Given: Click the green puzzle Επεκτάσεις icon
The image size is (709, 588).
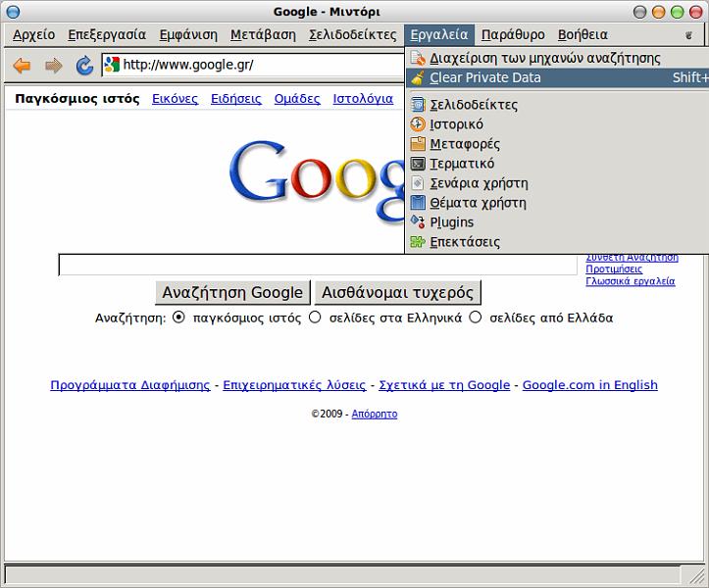Looking at the screenshot, I should [418, 242].
